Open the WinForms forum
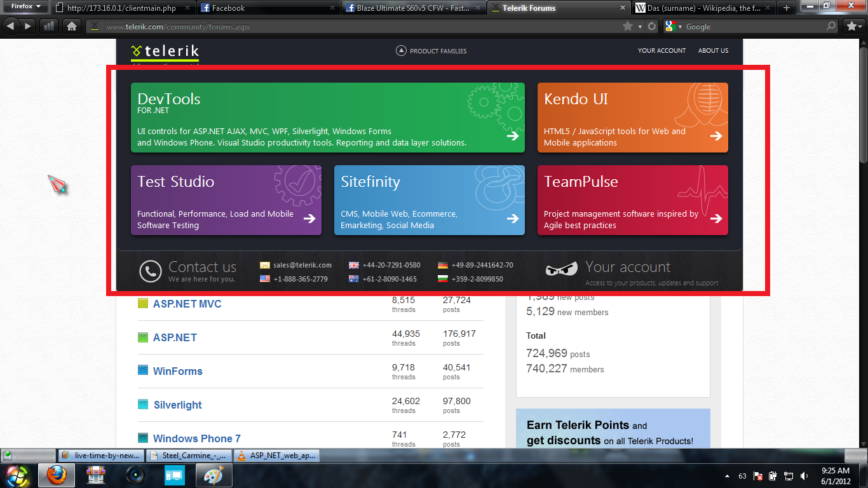This screenshot has width=868, height=488. [177, 371]
